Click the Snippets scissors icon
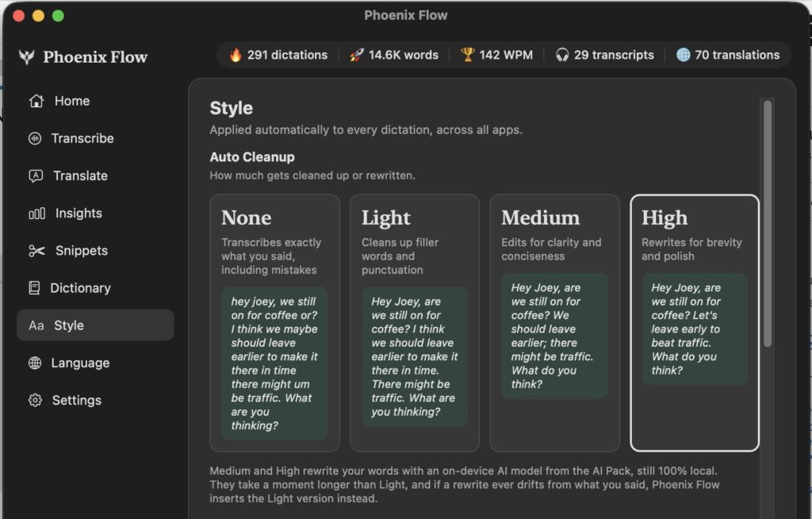Viewport: 812px width, 519px height. pyautogui.click(x=36, y=251)
